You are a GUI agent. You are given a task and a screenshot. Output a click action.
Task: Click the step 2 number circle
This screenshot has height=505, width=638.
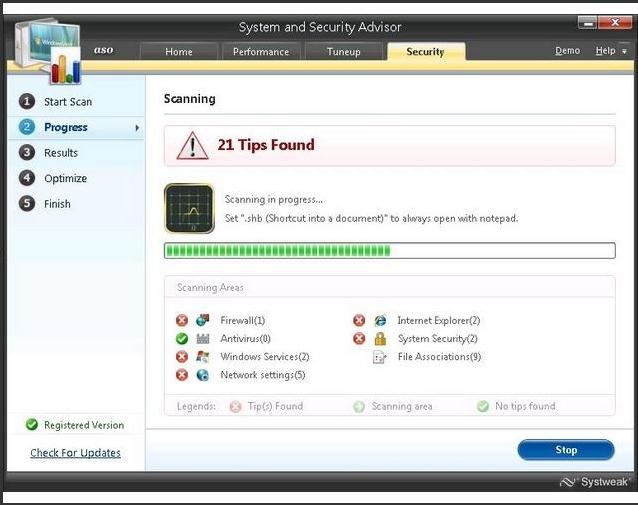(x=27, y=127)
